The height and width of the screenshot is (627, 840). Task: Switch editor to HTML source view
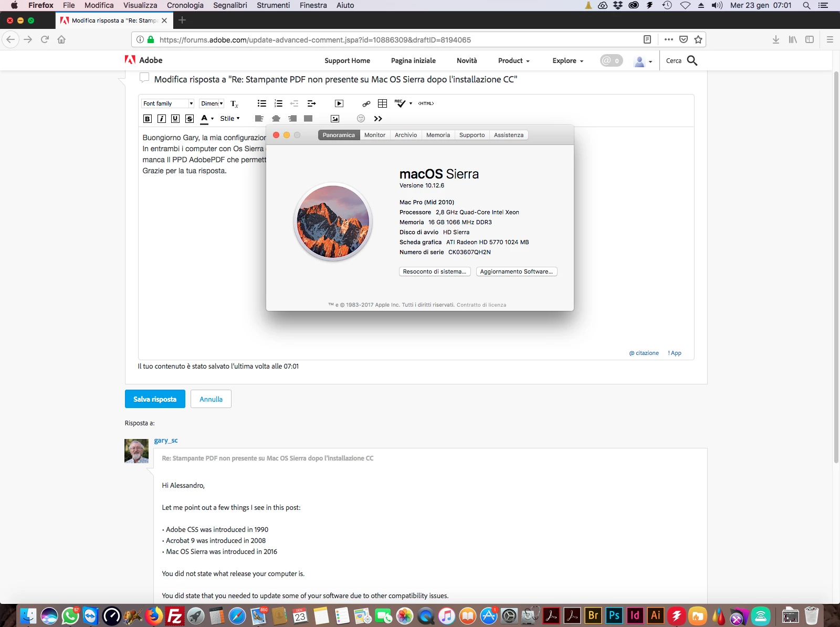click(x=426, y=103)
